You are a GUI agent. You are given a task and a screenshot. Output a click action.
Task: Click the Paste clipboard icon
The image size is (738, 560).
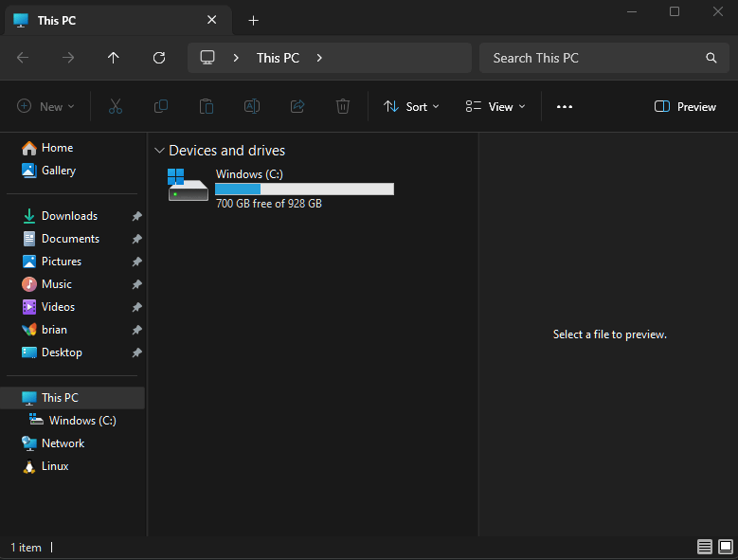coord(207,106)
